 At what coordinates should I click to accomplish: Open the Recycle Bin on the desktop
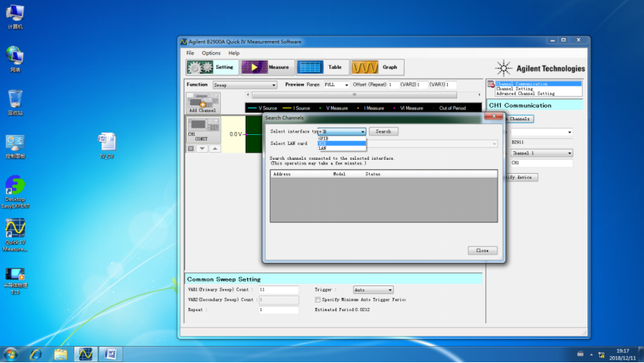click(15, 102)
